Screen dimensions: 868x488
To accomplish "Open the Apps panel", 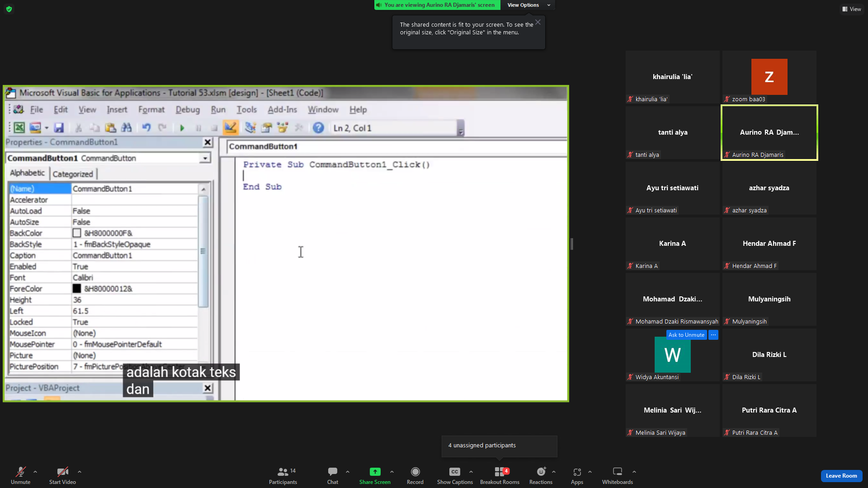I will (577, 476).
